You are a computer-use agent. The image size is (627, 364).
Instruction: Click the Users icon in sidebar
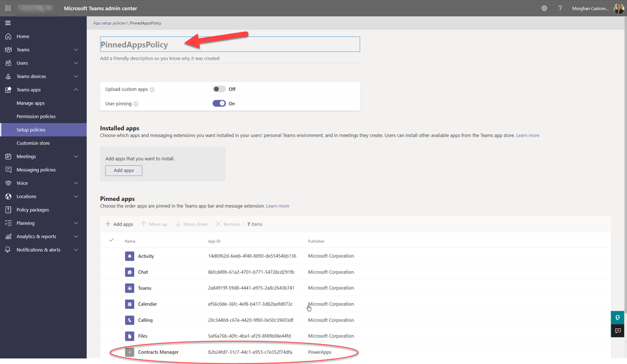8,63
